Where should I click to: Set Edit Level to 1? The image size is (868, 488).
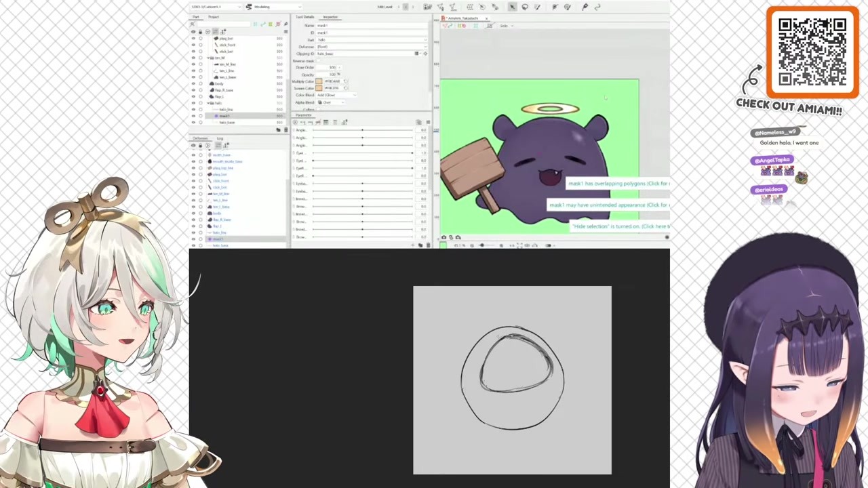click(x=399, y=7)
